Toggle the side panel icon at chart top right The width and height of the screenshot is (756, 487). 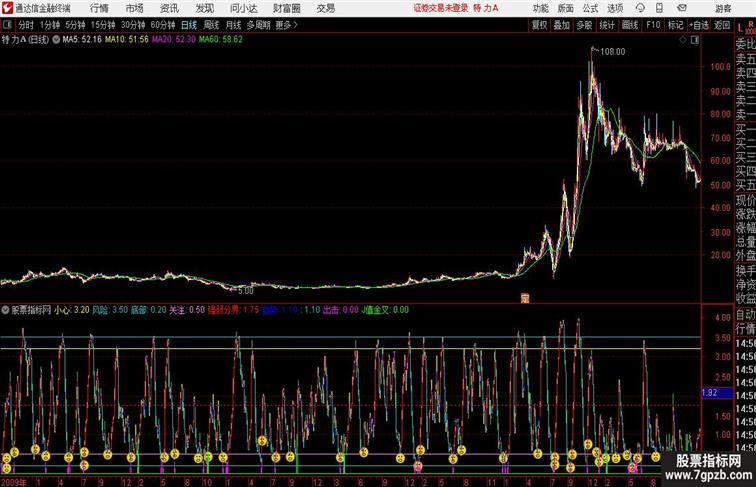click(x=694, y=40)
